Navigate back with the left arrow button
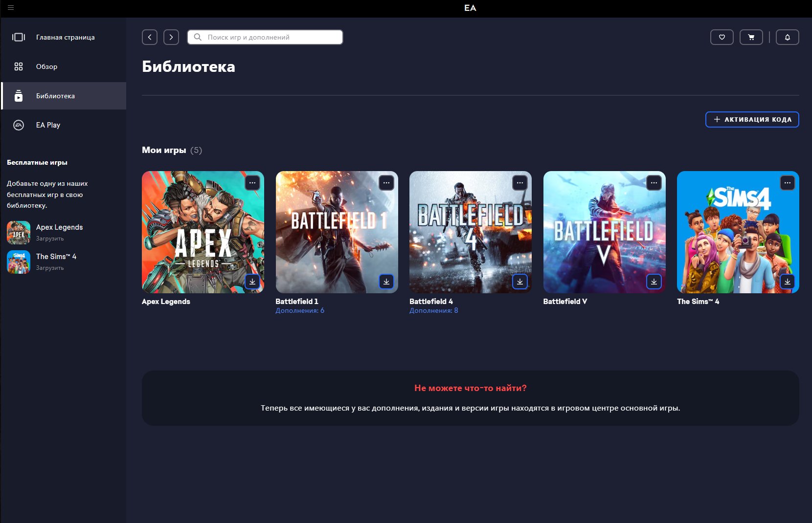 [x=150, y=37]
